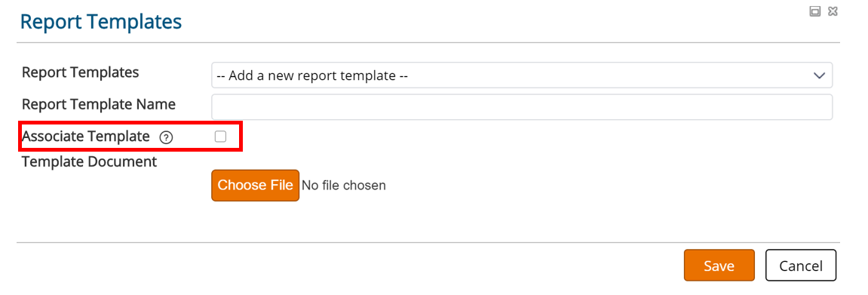Click the red highlighted Associate Template row
The image size is (868, 295).
(x=130, y=136)
